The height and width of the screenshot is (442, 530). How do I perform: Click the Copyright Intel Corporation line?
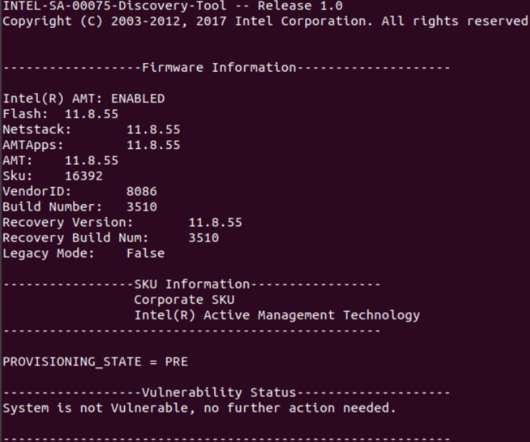coord(265,21)
